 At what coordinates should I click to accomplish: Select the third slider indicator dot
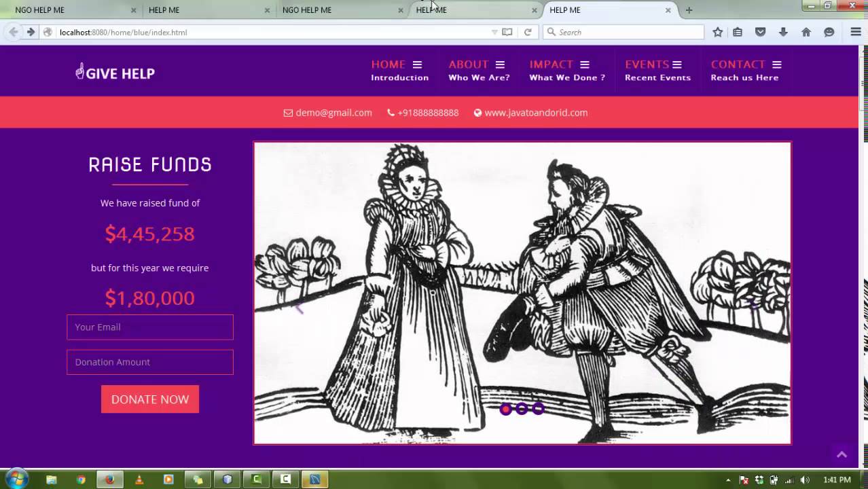[x=538, y=409]
